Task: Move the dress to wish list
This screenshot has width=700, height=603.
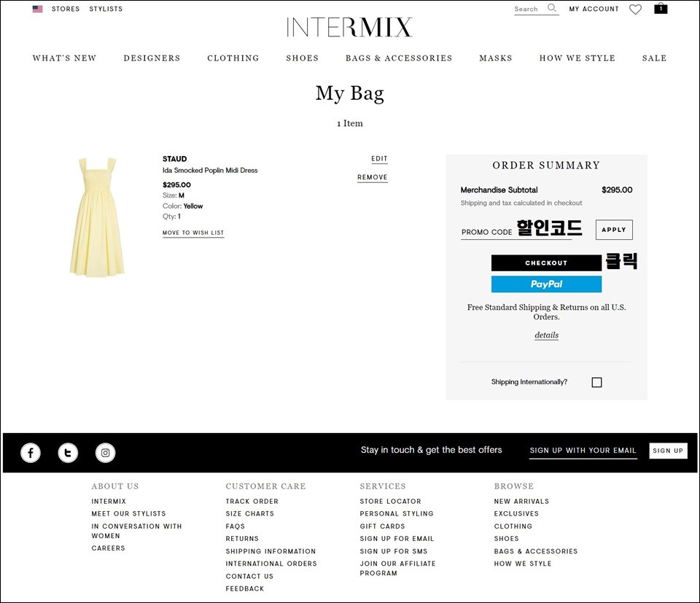Action: [193, 233]
